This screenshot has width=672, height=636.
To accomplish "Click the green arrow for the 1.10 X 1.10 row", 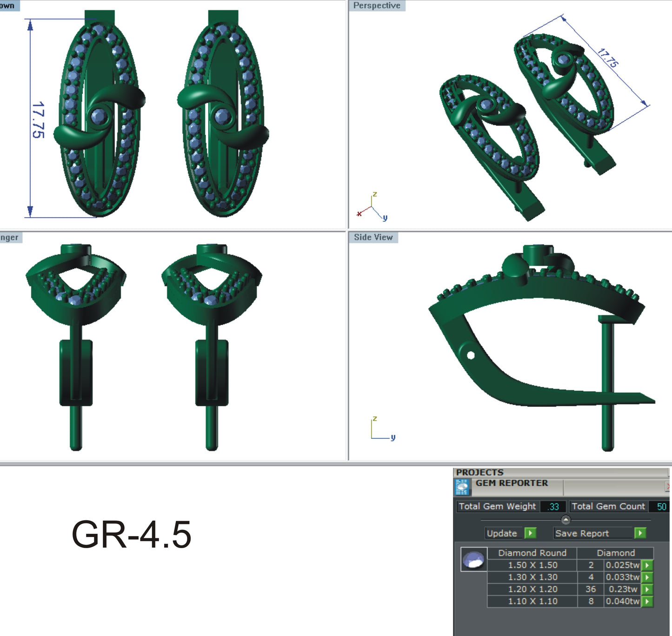I will point(646,601).
